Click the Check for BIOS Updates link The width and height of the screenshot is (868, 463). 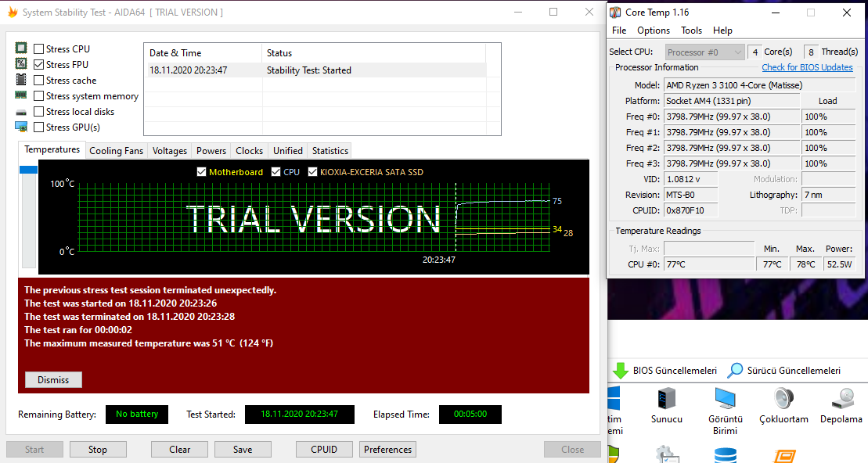click(807, 67)
